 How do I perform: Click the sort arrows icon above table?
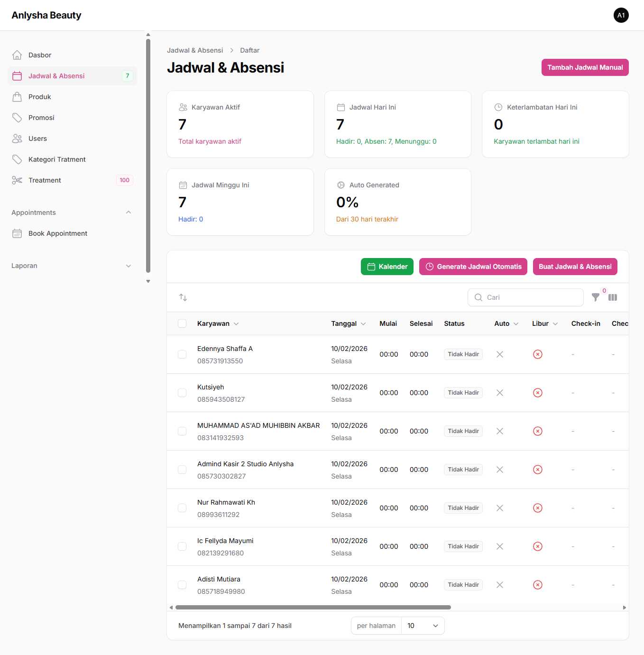(183, 297)
